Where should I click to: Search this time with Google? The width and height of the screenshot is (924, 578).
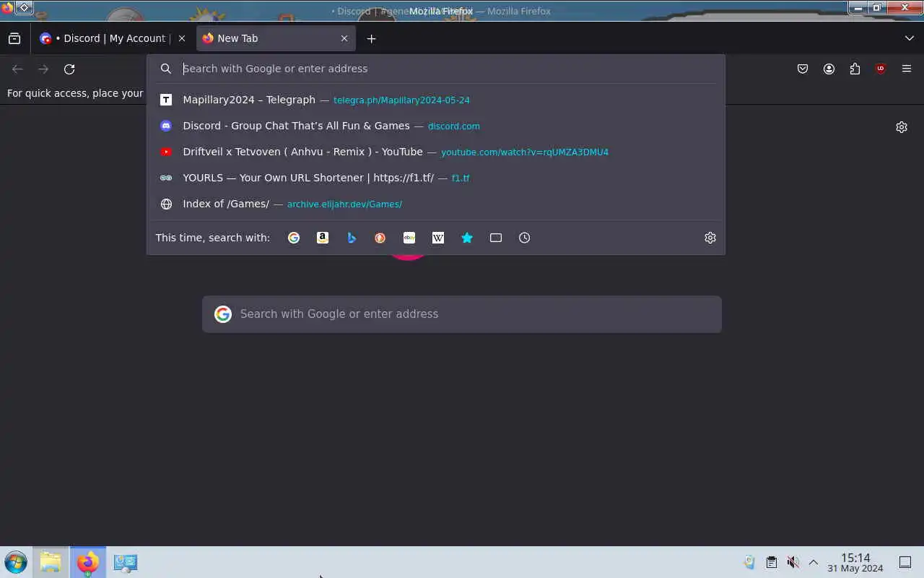click(x=294, y=238)
